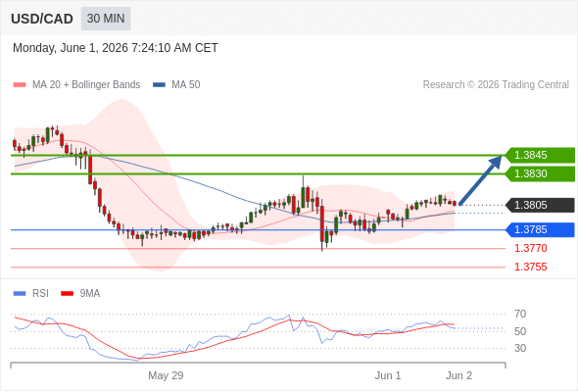Click the RSI 70 level label
578x392 pixels.
[520, 315]
